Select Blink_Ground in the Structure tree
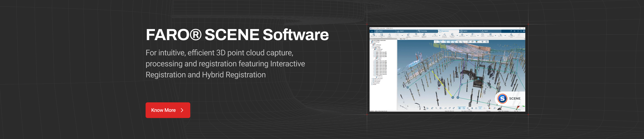The height and width of the screenshot is (139, 644). [378, 80]
